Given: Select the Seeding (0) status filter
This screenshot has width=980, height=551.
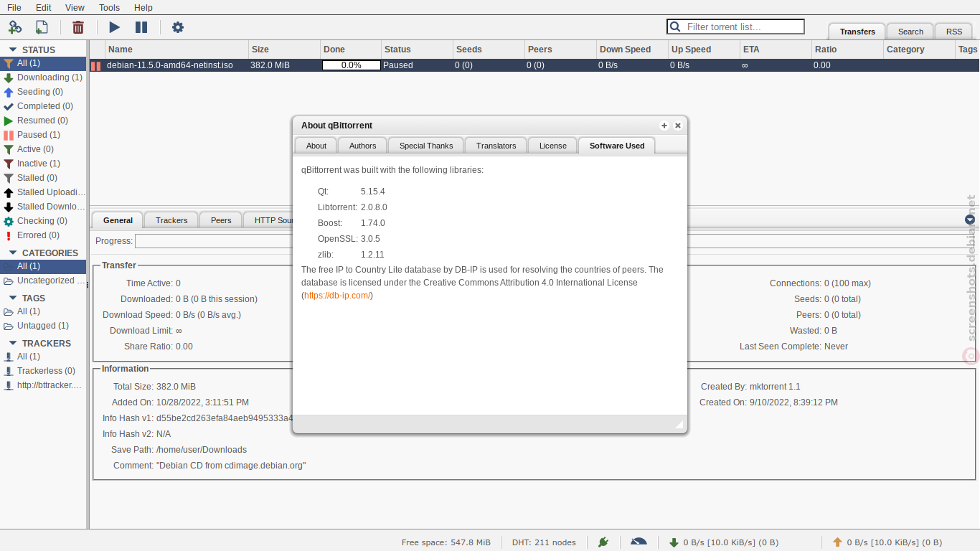Looking at the screenshot, I should coord(43,92).
